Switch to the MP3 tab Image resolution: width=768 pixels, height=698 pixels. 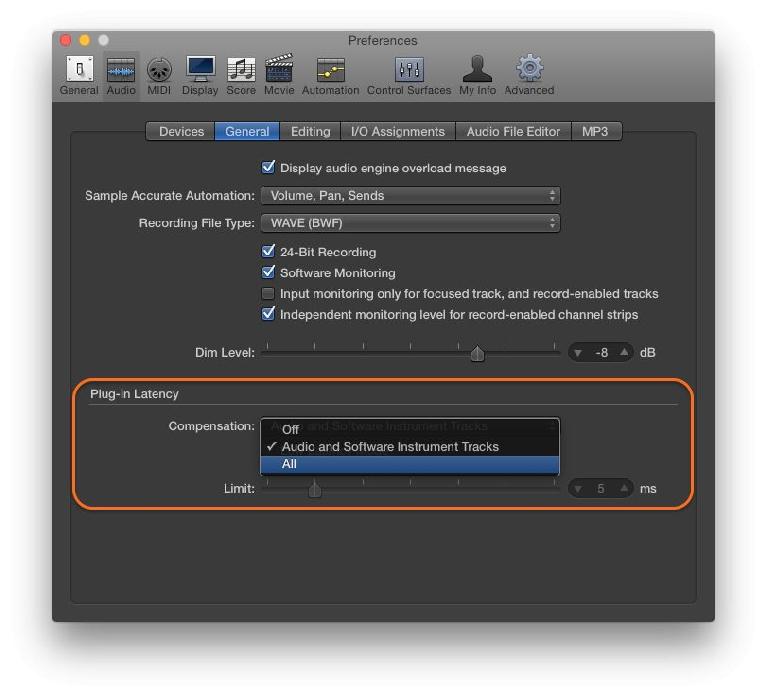tap(596, 132)
